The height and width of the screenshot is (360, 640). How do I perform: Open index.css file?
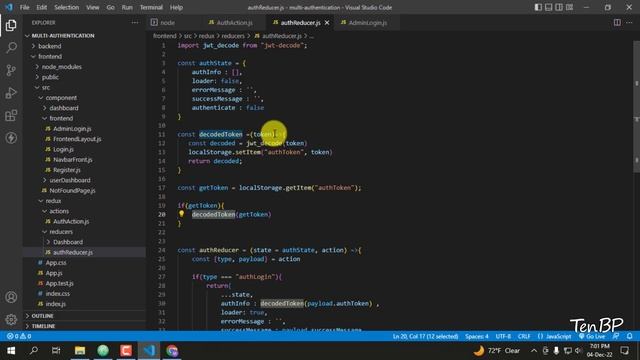tap(58, 293)
